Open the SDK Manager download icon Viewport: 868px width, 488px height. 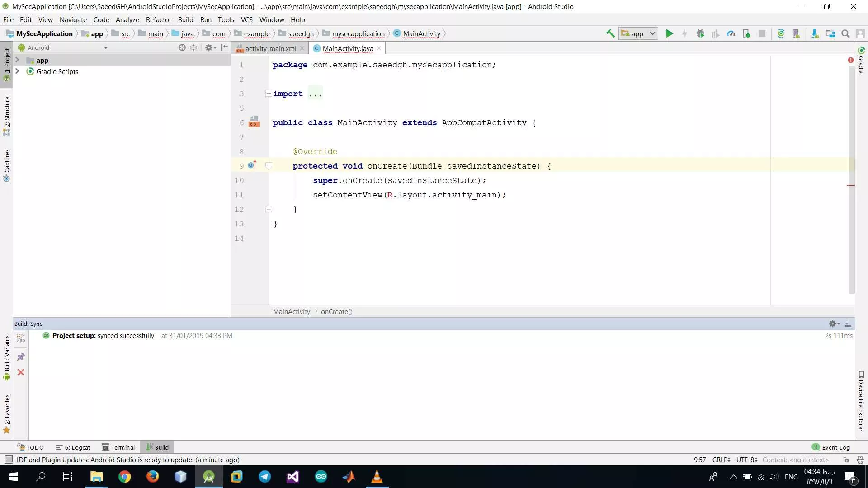coord(815,33)
